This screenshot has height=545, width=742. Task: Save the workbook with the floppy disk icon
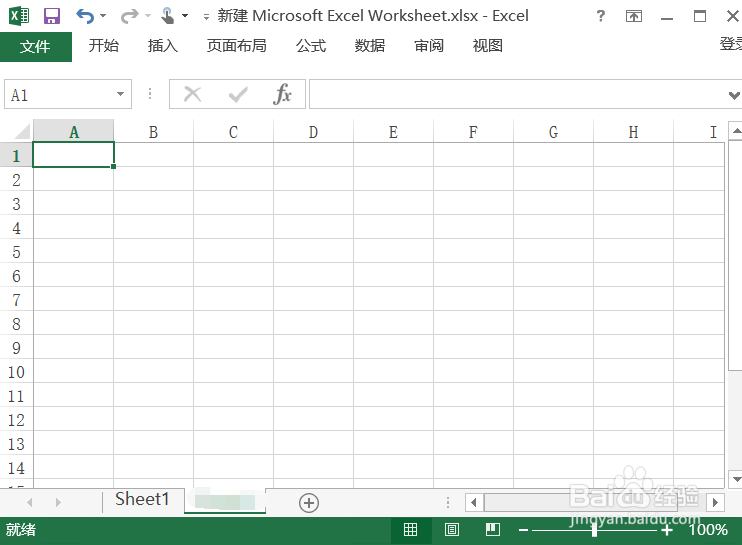point(52,16)
